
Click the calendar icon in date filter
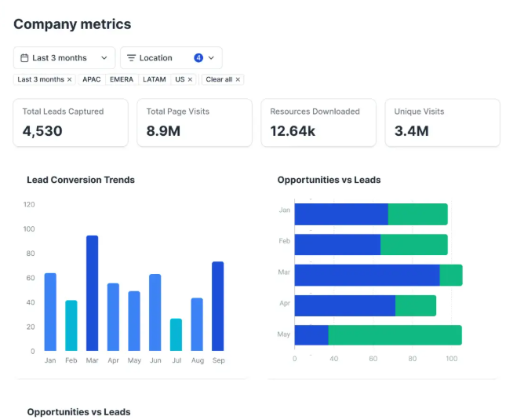click(x=24, y=58)
